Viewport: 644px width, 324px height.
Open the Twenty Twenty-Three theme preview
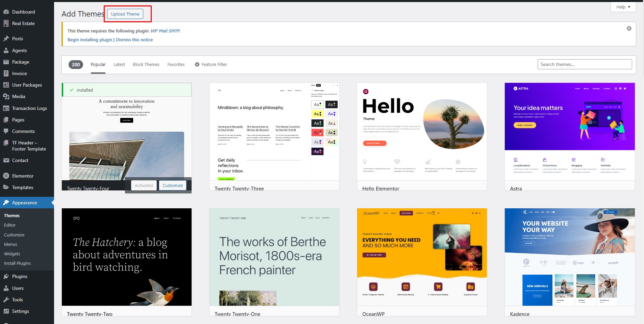(x=274, y=132)
